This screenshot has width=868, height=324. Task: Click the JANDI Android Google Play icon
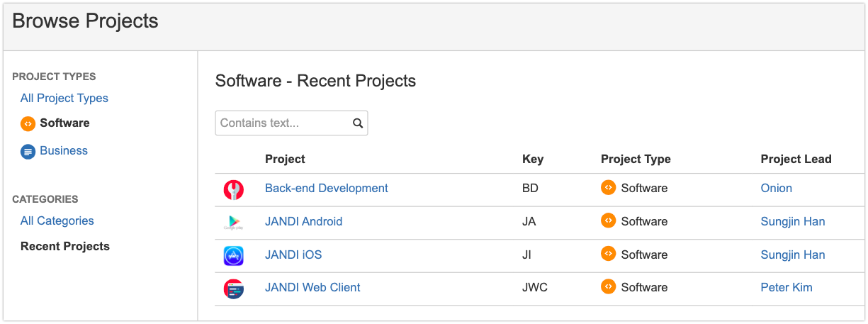click(234, 223)
